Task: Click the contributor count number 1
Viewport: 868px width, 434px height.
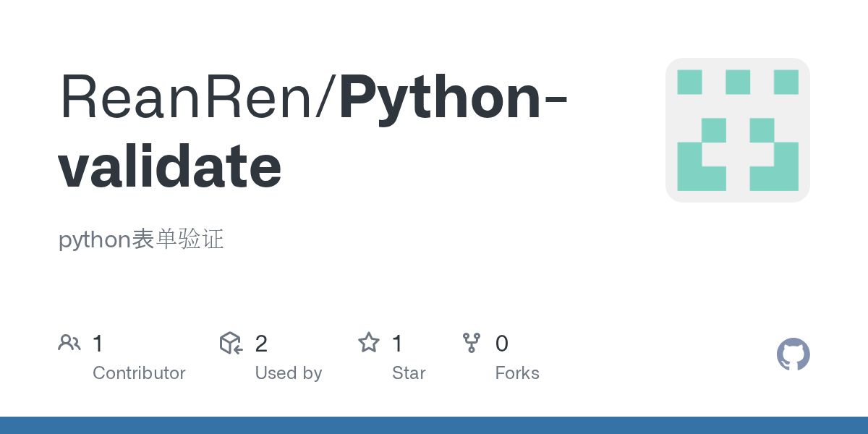Action: click(x=98, y=344)
